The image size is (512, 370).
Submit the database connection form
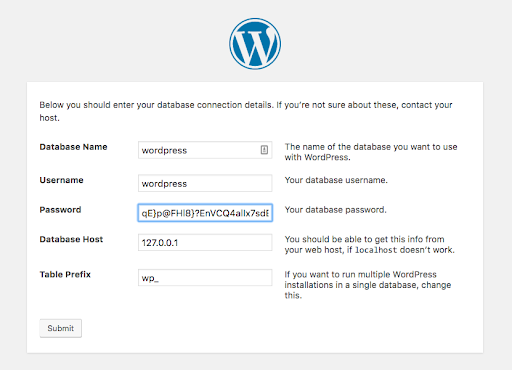(x=61, y=328)
